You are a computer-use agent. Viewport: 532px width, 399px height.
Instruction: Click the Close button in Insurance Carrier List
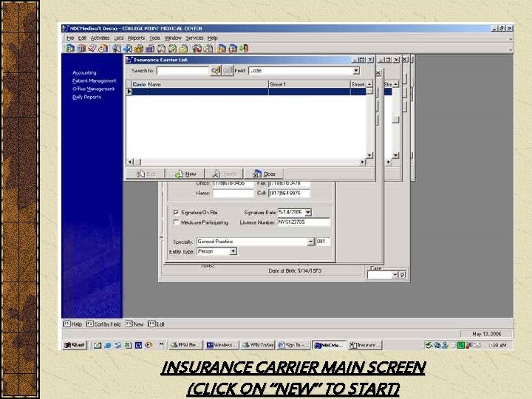pos(264,174)
